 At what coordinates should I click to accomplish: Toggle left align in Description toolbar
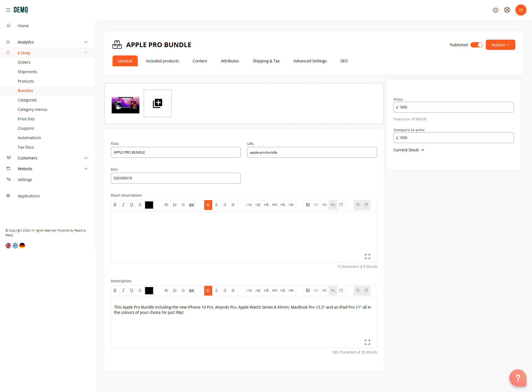pyautogui.click(x=208, y=291)
